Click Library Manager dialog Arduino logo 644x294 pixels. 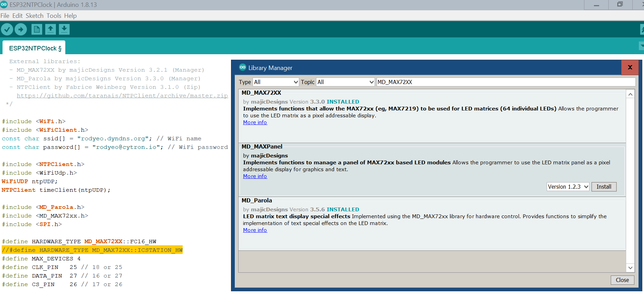pos(243,67)
